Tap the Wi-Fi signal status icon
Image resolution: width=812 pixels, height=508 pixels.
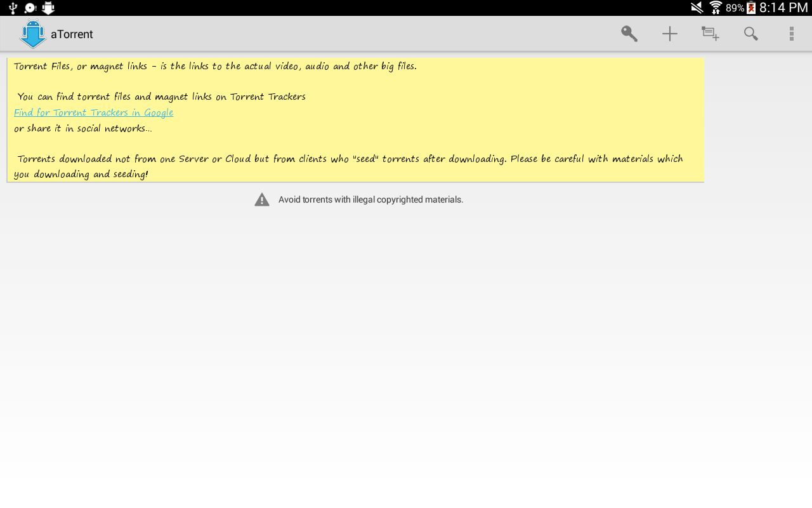[716, 8]
